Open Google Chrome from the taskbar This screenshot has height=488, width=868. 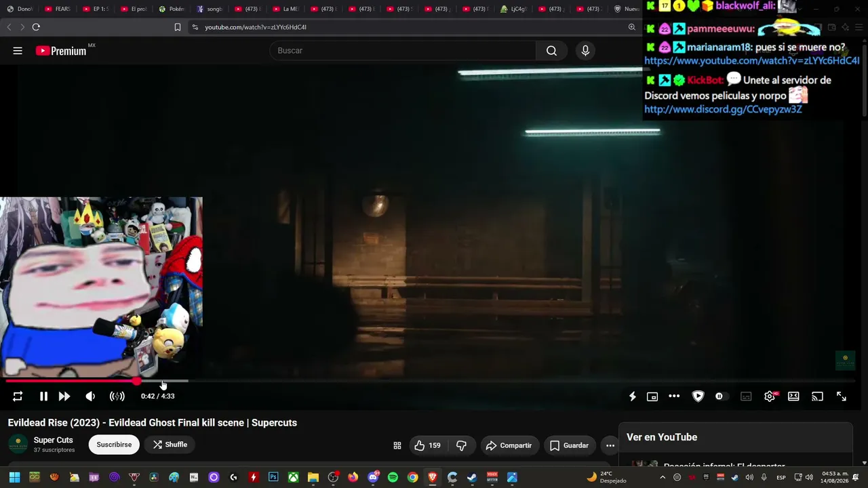click(412, 477)
